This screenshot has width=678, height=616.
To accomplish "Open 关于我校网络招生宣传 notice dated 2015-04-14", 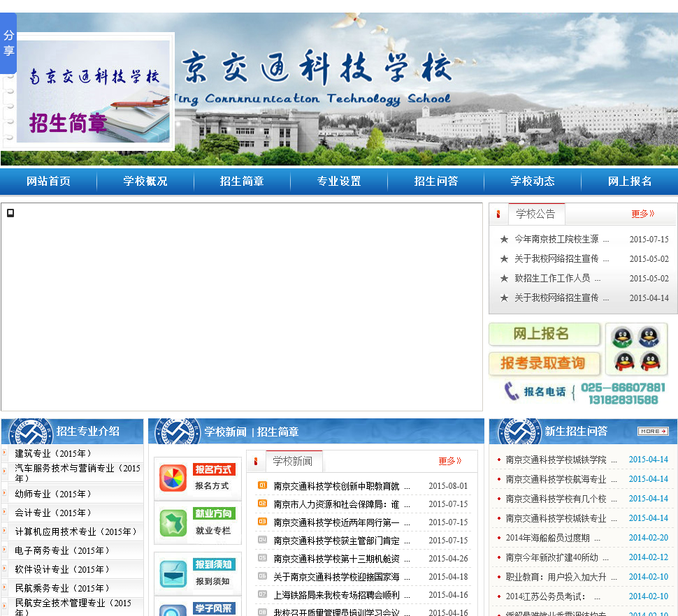I will tap(561, 298).
